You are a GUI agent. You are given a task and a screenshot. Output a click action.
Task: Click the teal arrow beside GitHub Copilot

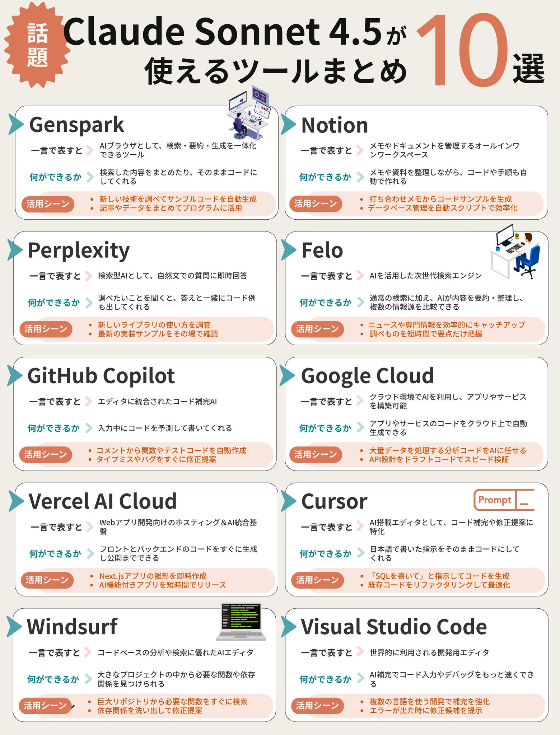[x=15, y=375]
